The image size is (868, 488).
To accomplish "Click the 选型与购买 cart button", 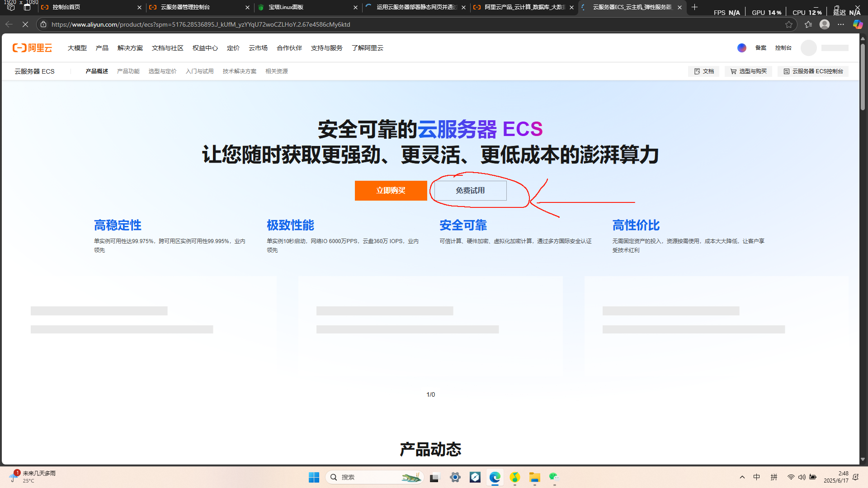I will (748, 71).
